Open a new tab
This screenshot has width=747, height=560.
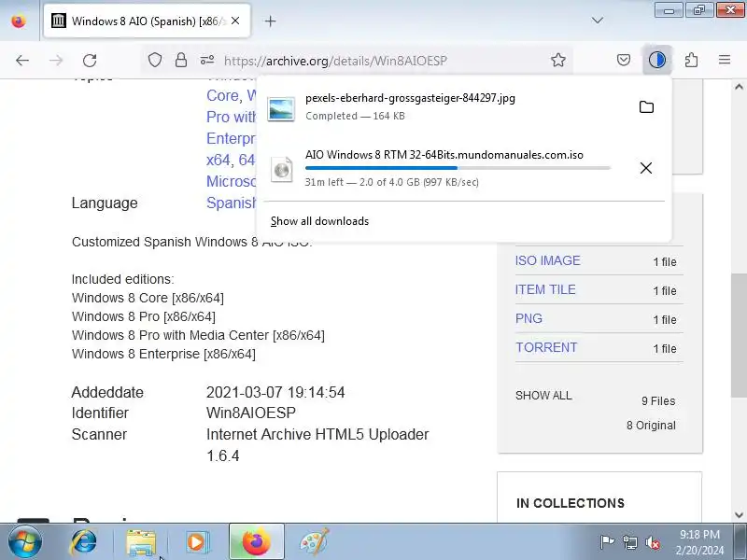point(270,21)
